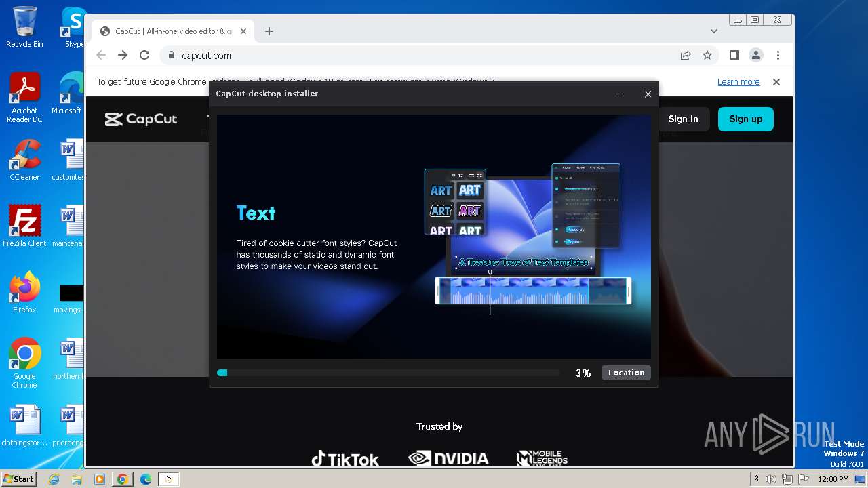Click the Location button in the installer
This screenshot has width=868, height=488.
(x=626, y=373)
